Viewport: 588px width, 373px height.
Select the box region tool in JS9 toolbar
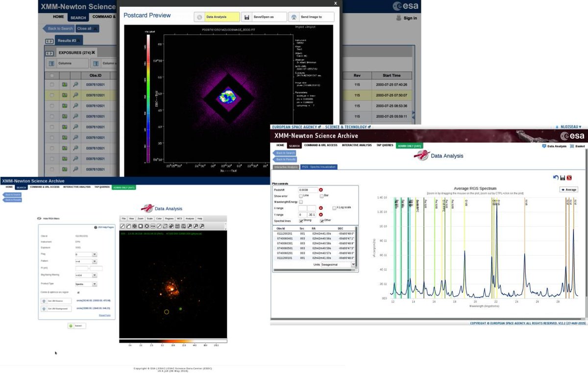point(141,226)
